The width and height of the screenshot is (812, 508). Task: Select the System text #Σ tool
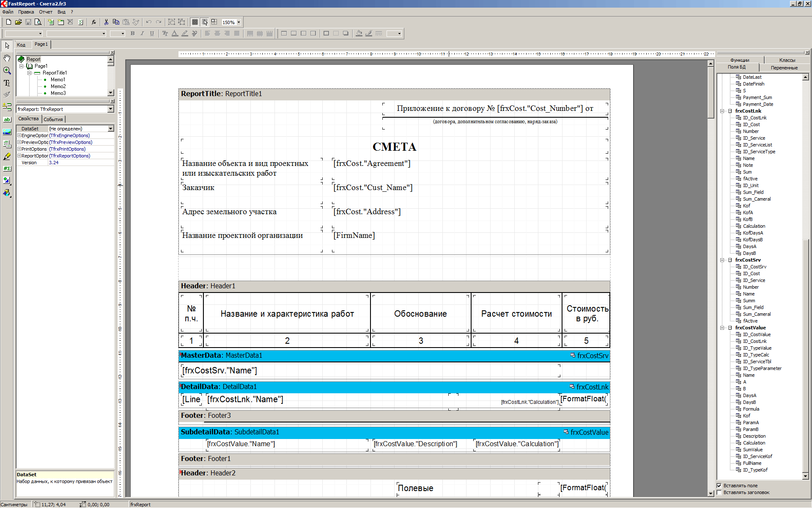[7, 168]
